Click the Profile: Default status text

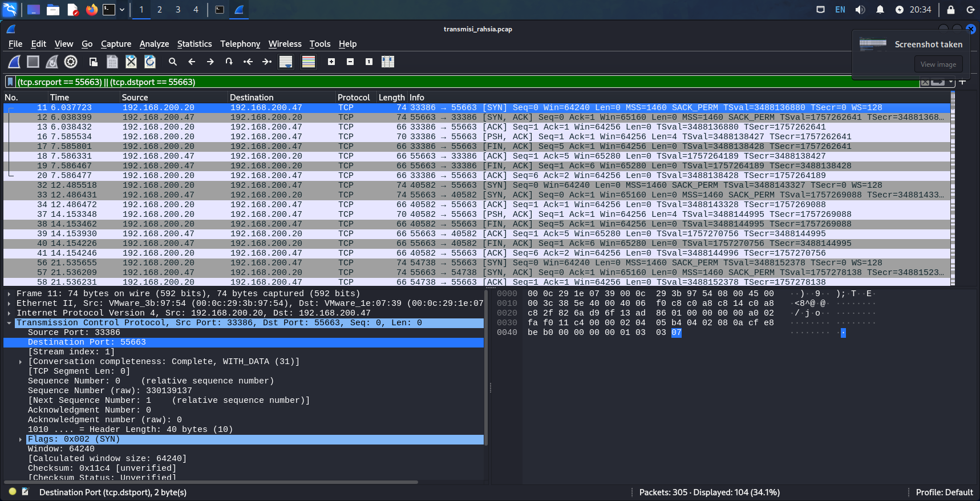tap(944, 492)
